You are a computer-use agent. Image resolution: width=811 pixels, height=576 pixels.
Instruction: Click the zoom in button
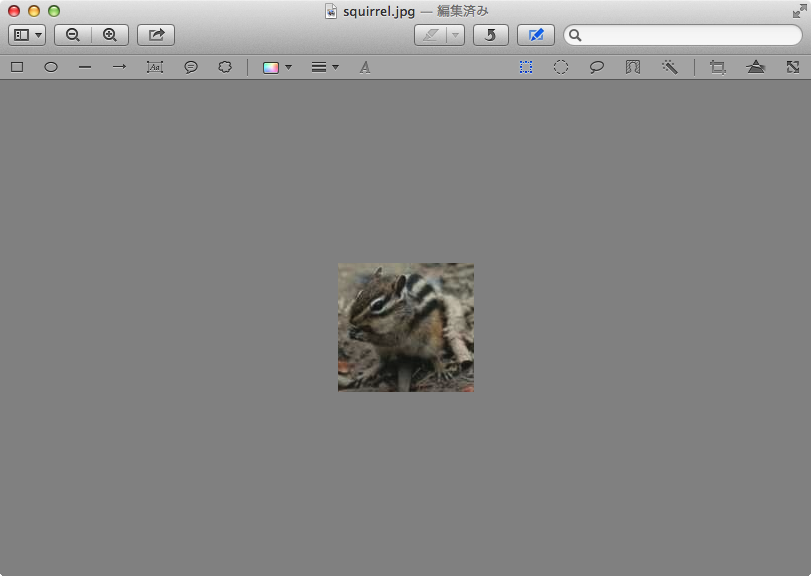pos(110,35)
